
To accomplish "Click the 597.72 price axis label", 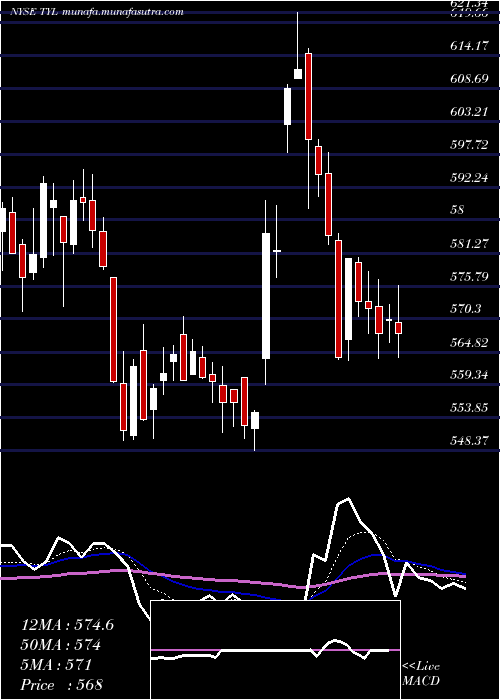I will (471, 145).
